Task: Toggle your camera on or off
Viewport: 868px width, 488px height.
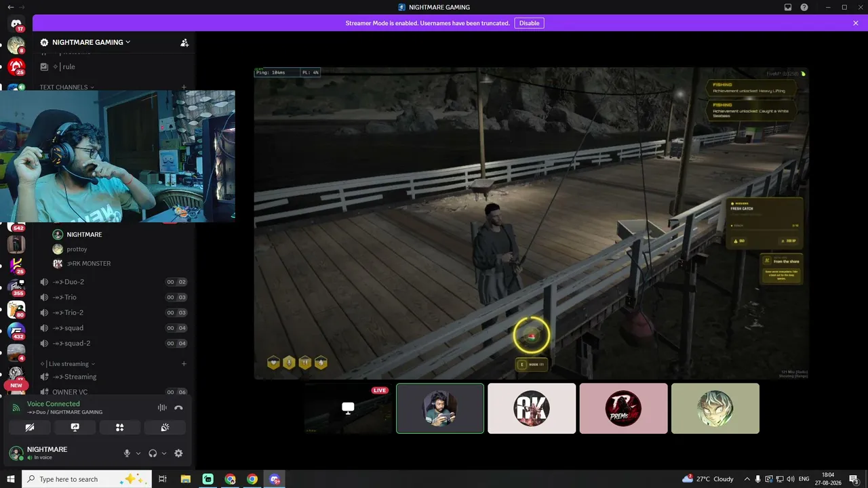Action: coord(30,427)
